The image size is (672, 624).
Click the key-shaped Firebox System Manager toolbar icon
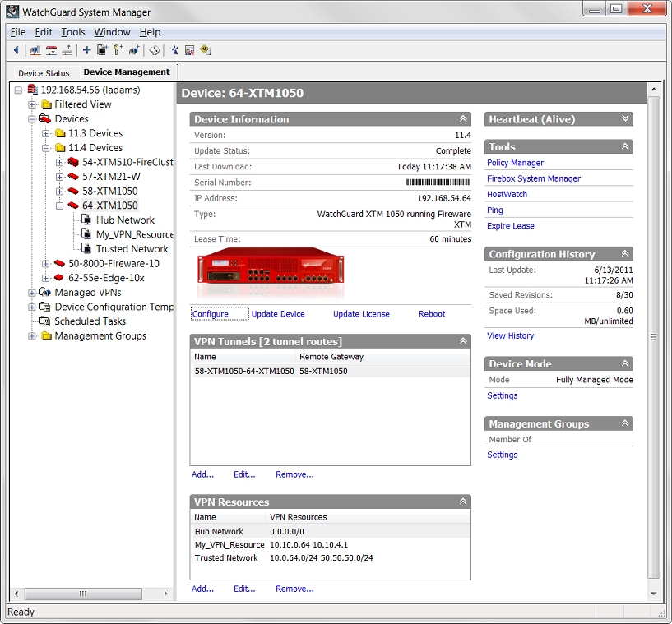point(118,49)
